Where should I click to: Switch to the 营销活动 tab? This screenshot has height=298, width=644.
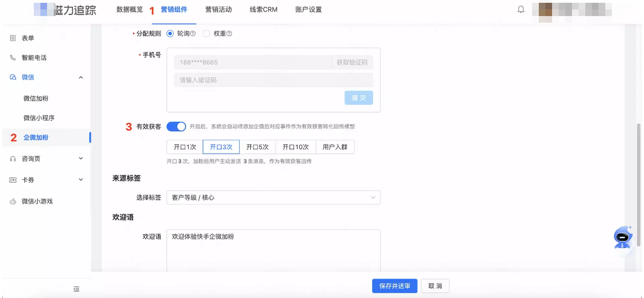219,9
